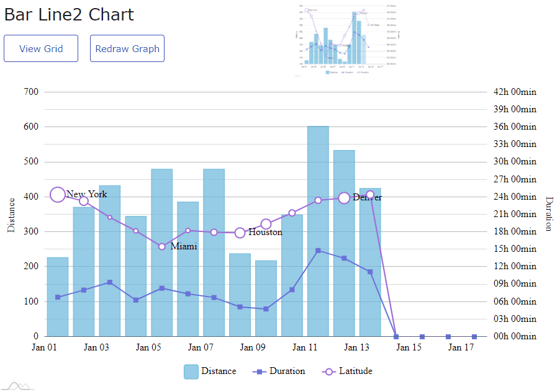The image size is (560, 392).
Task: Select the Denver latitude bullet
Action: tap(344, 198)
